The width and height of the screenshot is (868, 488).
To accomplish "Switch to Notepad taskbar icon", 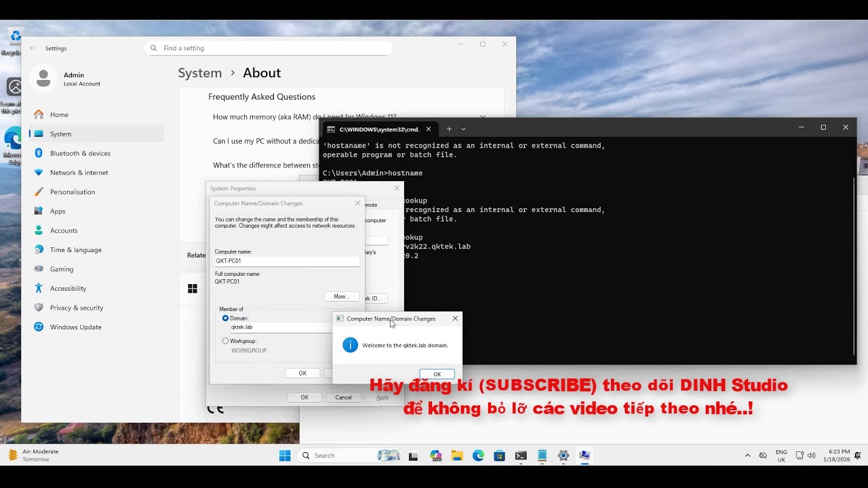I will pos(542,455).
